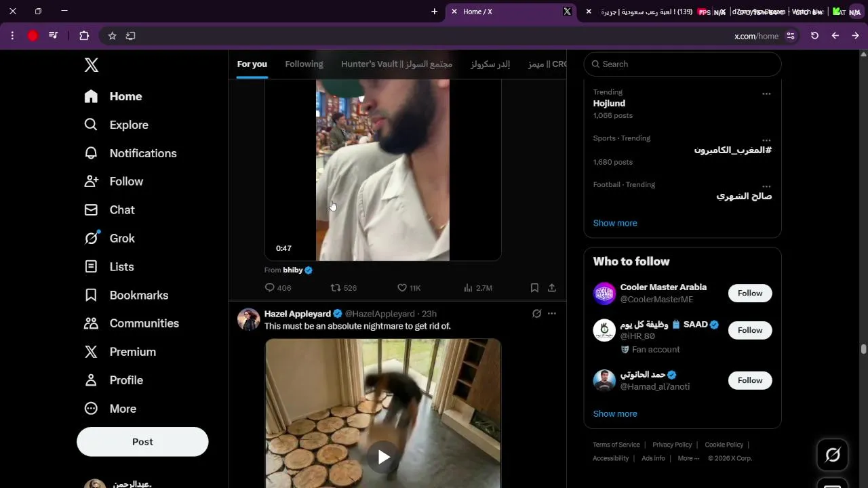Open Bookmarks in the sidebar

click(x=126, y=296)
